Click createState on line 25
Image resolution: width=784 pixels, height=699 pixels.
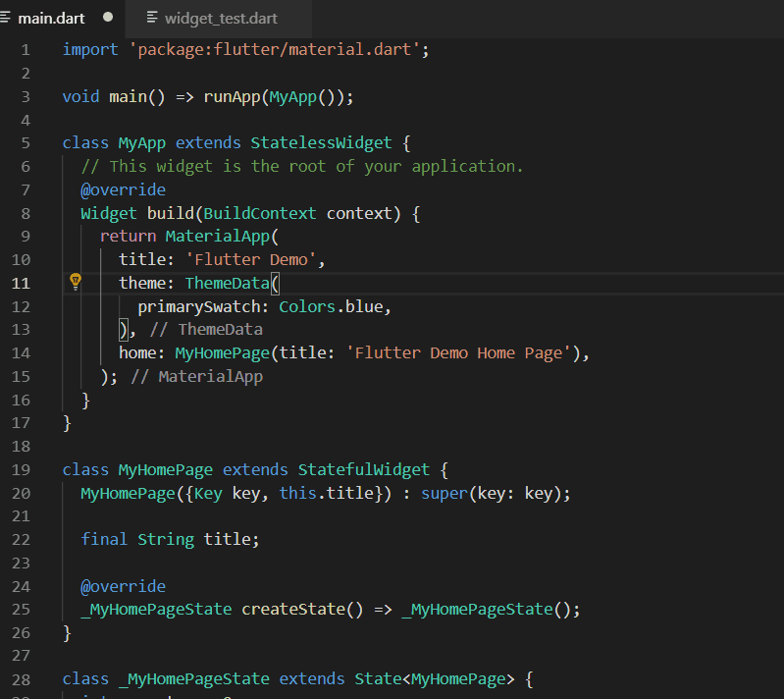293,610
